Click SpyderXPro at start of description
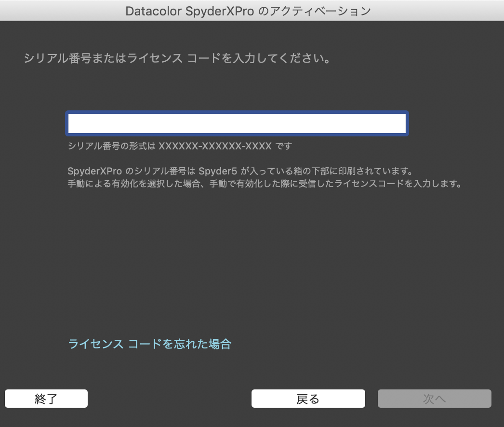Screen dimensions: 504x427 (94, 172)
